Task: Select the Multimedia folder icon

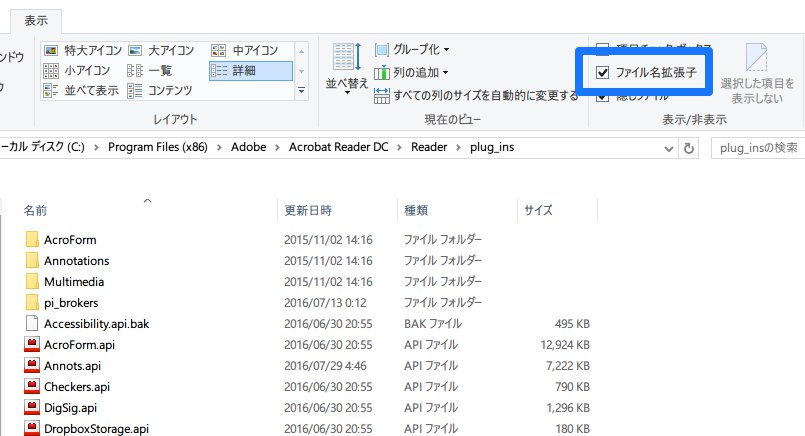Action: tap(32, 281)
